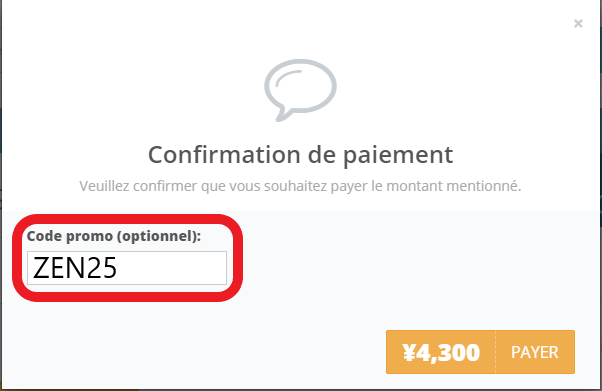Click the word "paiement" in the title

tap(398, 156)
